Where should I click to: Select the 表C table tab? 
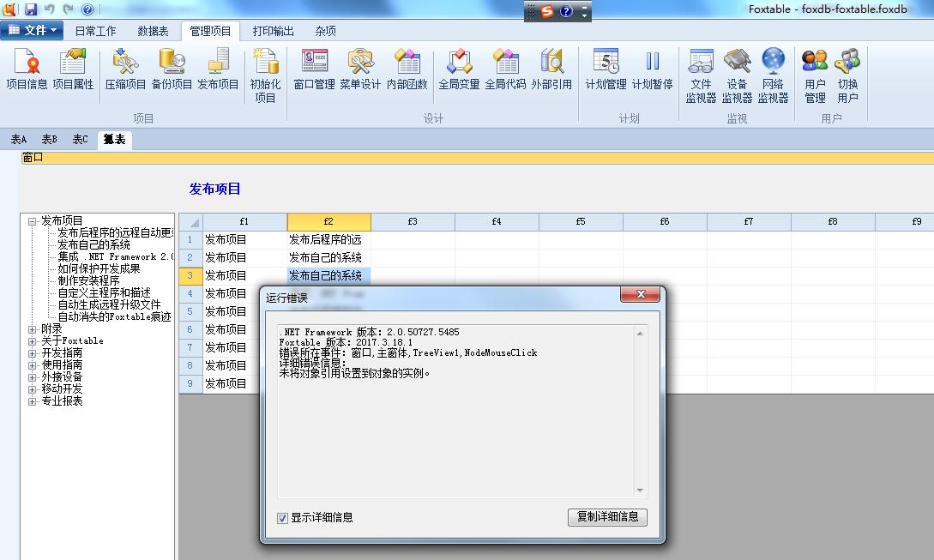coord(80,140)
